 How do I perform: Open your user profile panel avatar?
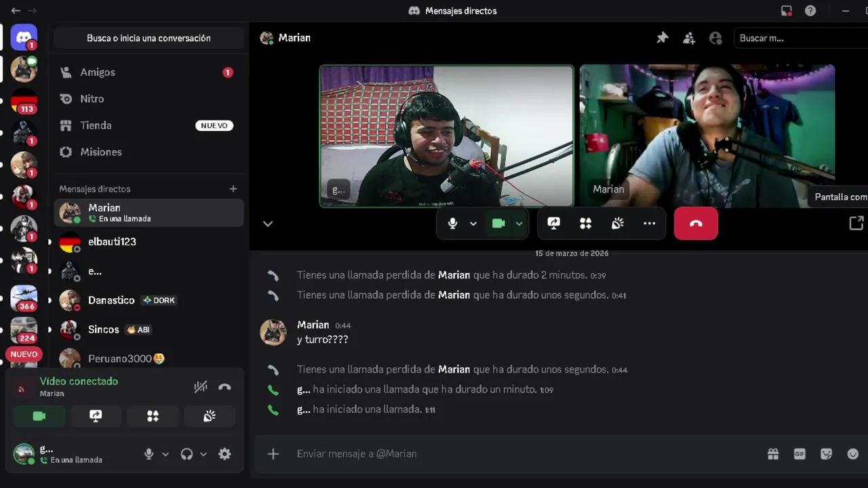coord(24,453)
